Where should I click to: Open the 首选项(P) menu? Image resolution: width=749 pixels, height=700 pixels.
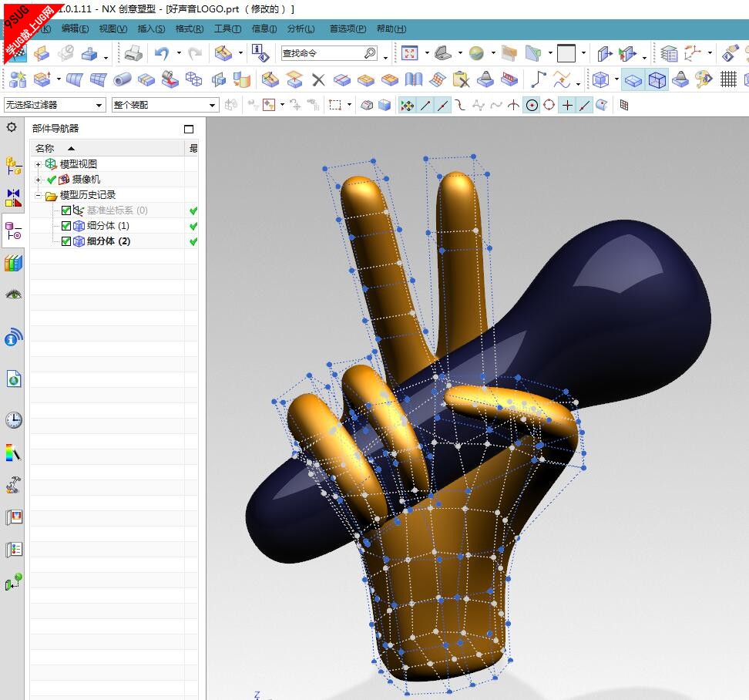pyautogui.click(x=348, y=29)
